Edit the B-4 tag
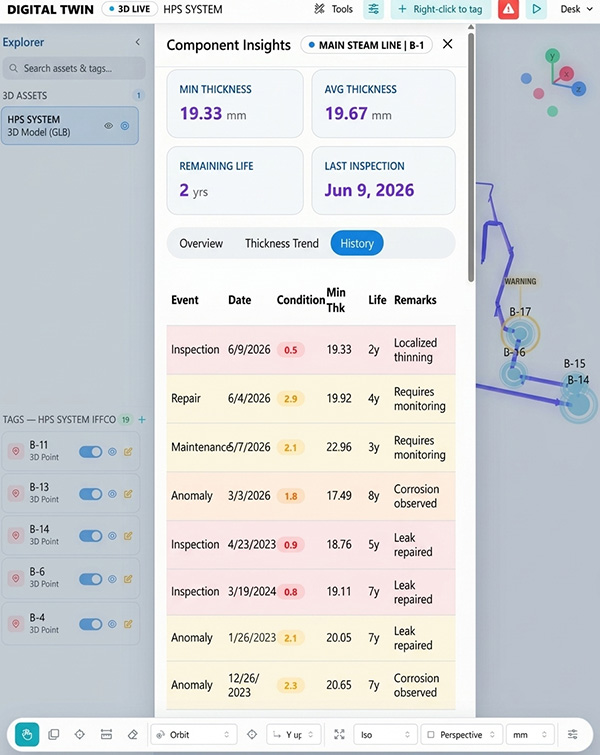600x755 pixels. click(128, 624)
